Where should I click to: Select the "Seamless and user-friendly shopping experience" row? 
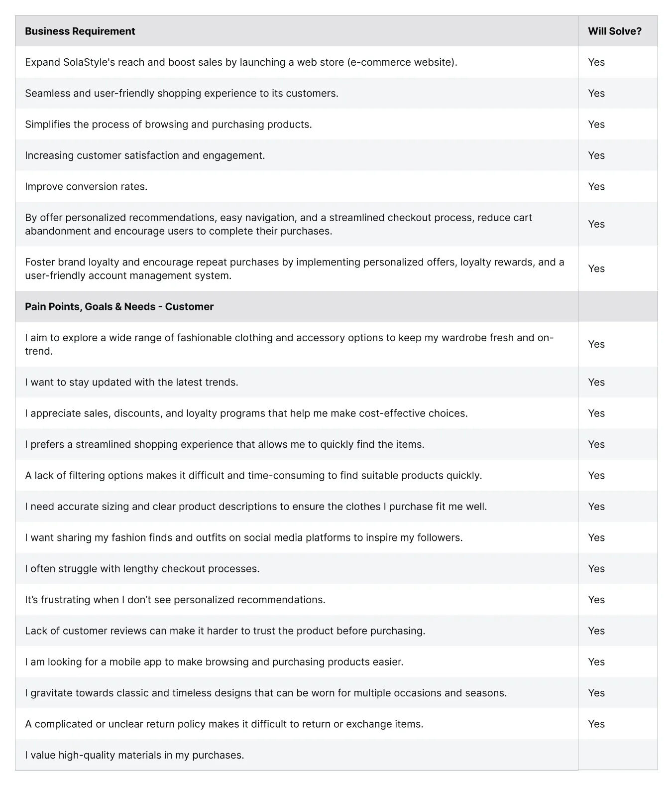coord(182,94)
